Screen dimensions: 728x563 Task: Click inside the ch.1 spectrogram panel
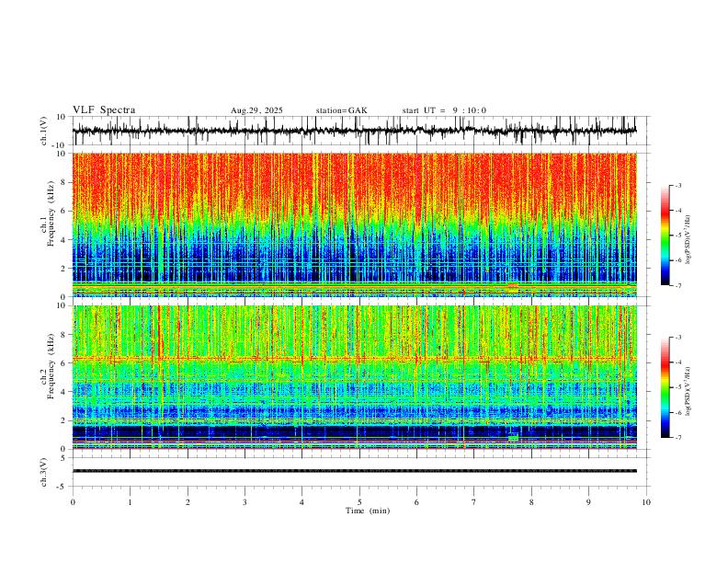(x=355, y=224)
